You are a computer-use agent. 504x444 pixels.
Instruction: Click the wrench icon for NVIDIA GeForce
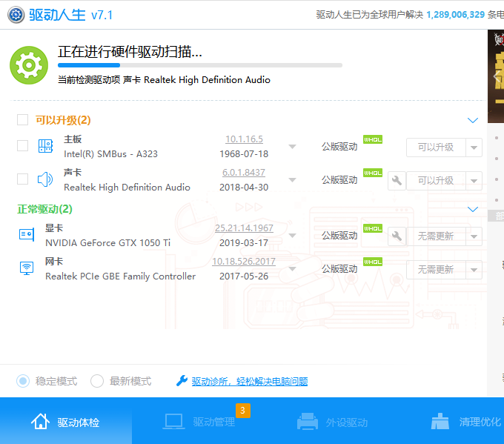tap(397, 236)
